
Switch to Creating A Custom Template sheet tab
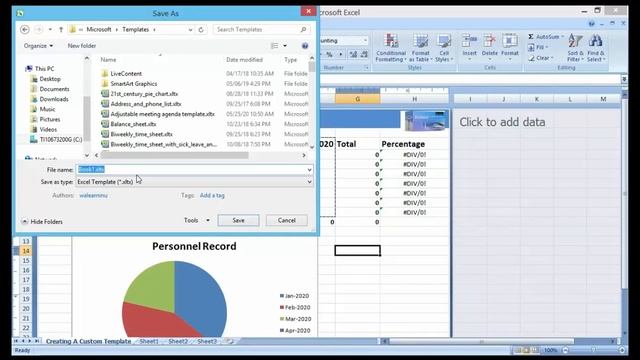[88, 341]
